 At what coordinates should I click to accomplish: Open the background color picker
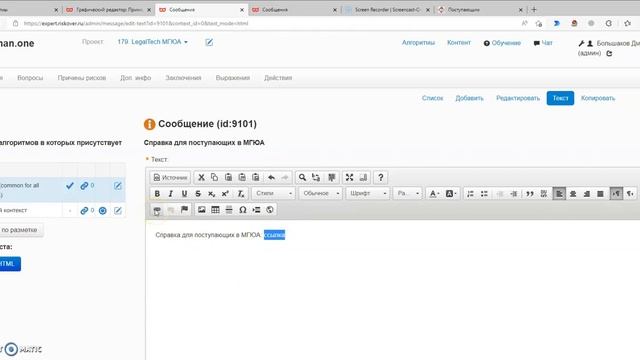pyautogui.click(x=451, y=193)
